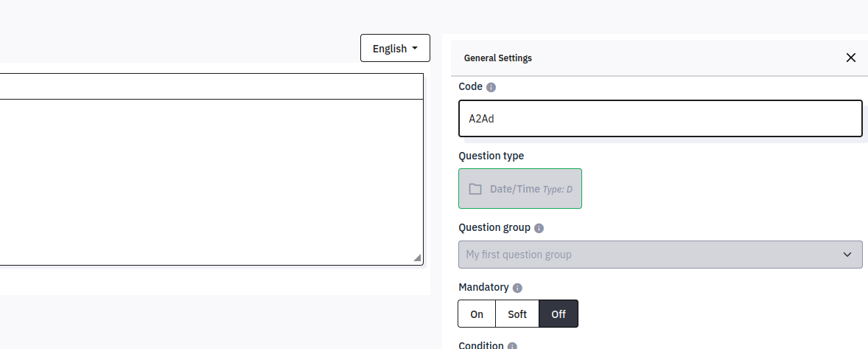The image size is (868, 349).
Task: Click the info icon next to Mandatory
Action: (x=517, y=288)
